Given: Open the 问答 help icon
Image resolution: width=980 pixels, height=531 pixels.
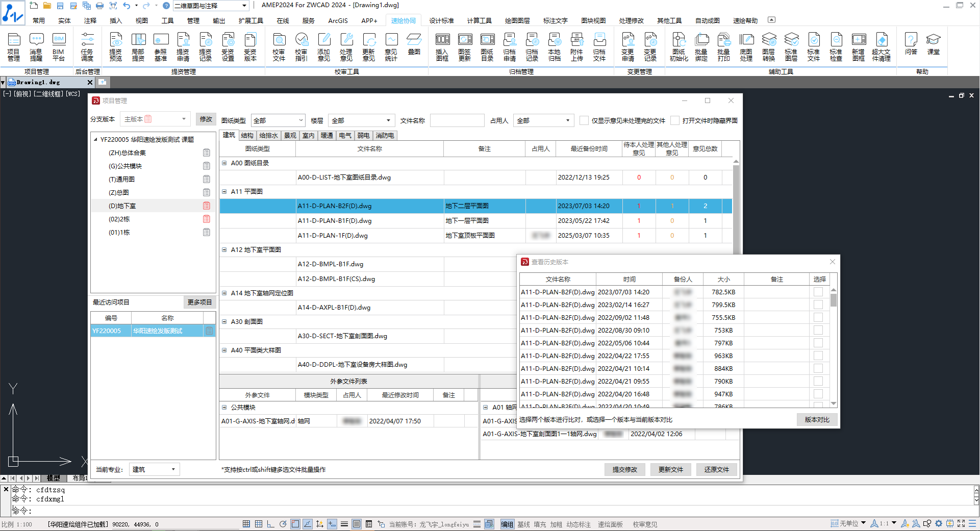Looking at the screenshot, I should 911,44.
